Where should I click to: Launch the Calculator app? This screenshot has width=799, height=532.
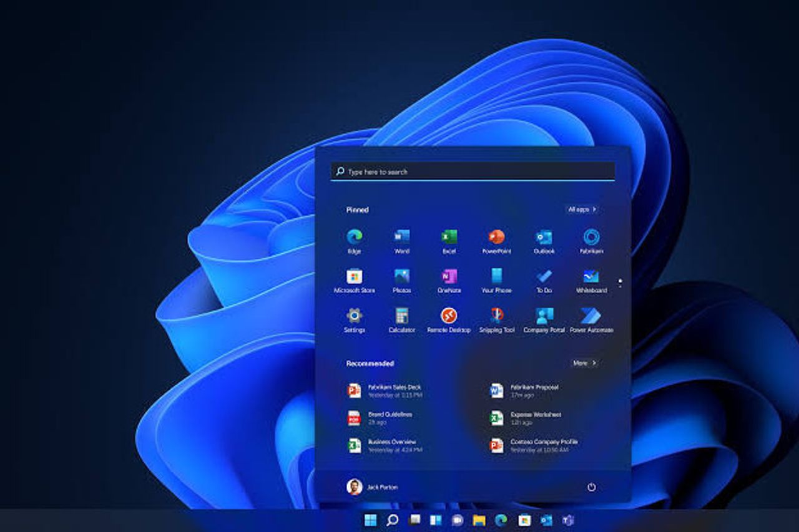(402, 320)
